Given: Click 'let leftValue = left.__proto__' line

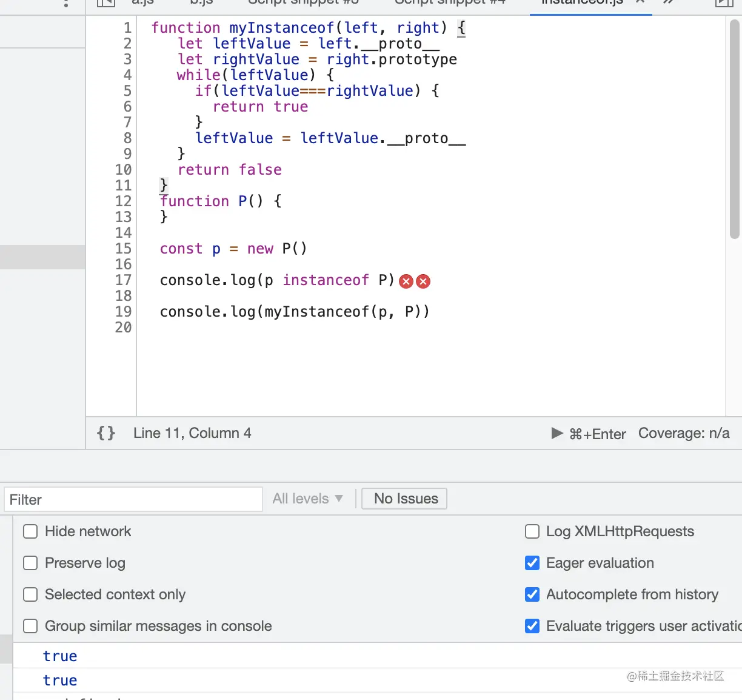Looking at the screenshot, I should pyautogui.click(x=309, y=44).
